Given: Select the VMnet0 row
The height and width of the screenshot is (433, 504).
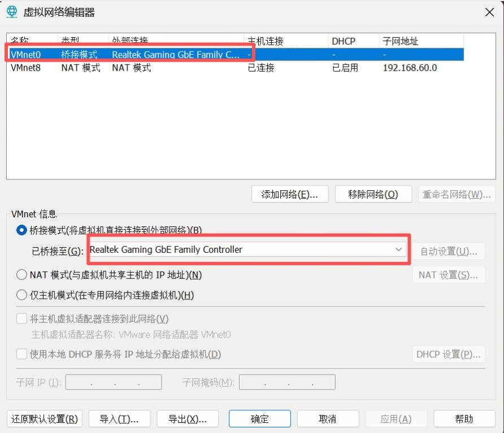Looking at the screenshot, I should [235, 55].
